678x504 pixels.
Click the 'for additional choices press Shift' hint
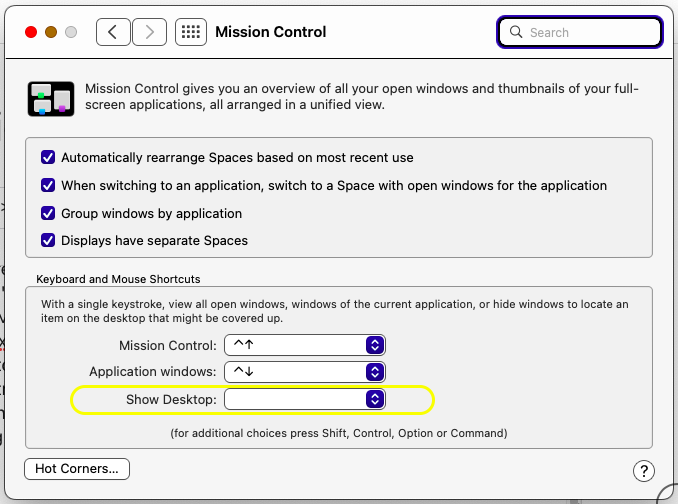[x=339, y=433]
